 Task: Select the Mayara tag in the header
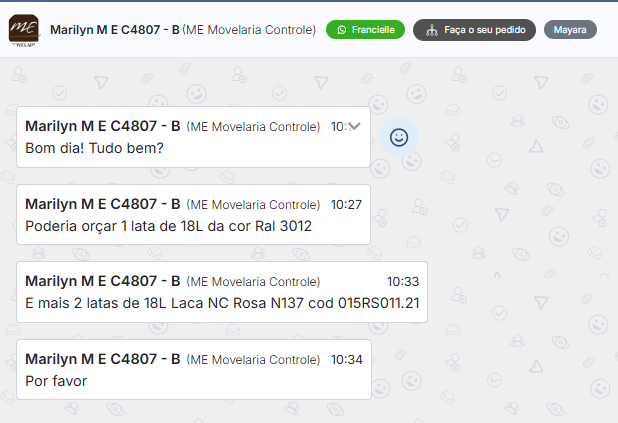pos(570,30)
